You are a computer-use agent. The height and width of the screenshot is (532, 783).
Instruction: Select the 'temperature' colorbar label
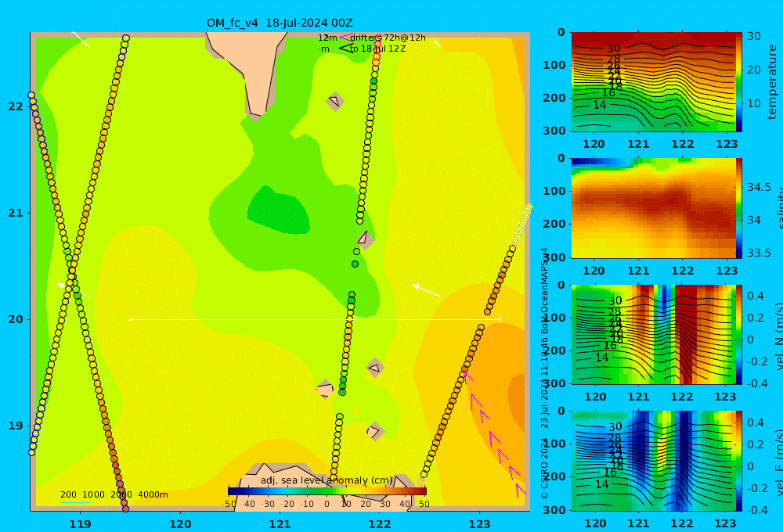pyautogui.click(x=772, y=82)
